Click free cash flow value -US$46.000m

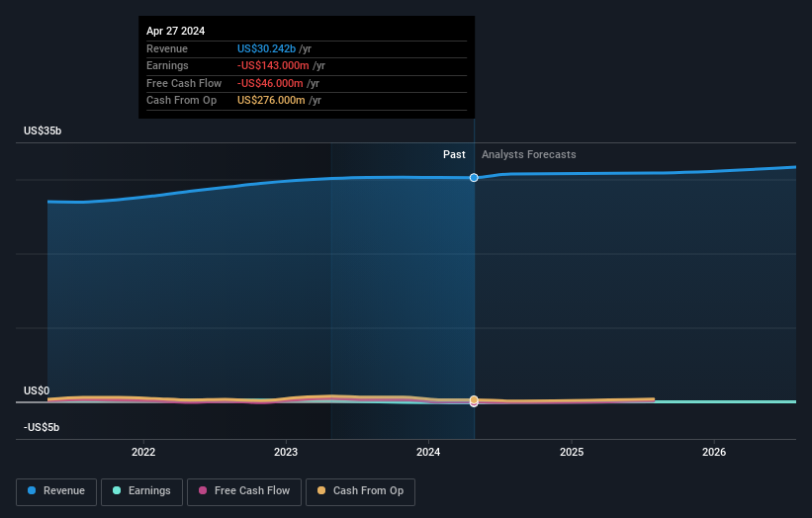click(x=270, y=83)
